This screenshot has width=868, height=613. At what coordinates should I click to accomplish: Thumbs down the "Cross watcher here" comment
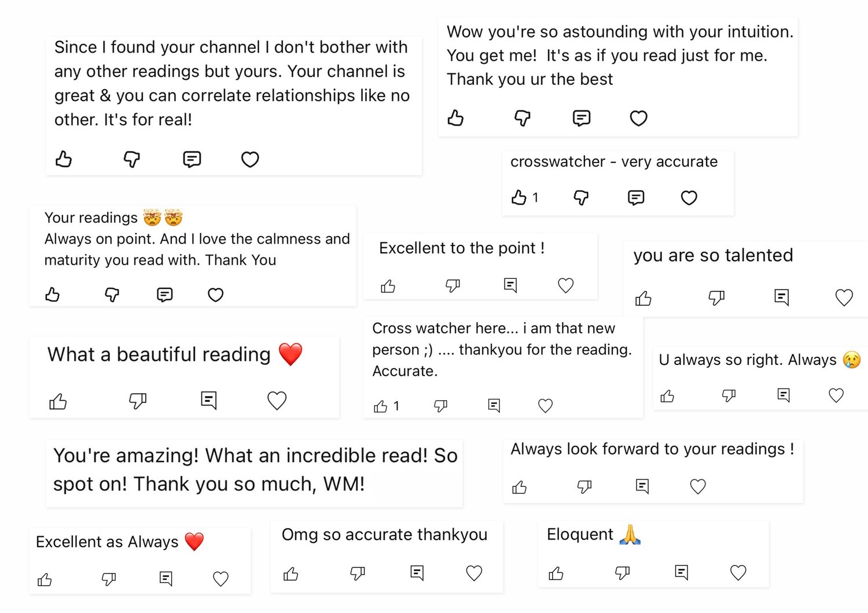[441, 406]
